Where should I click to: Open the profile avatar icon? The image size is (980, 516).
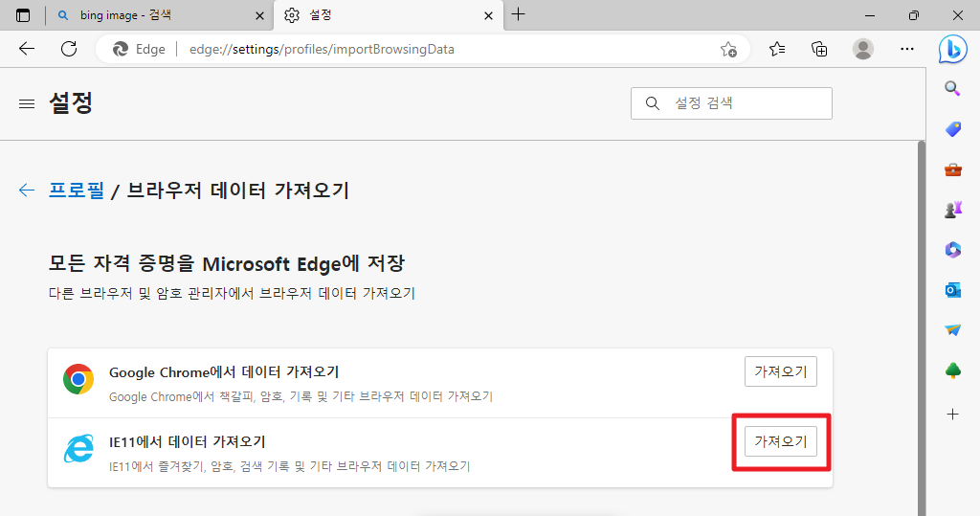point(863,49)
